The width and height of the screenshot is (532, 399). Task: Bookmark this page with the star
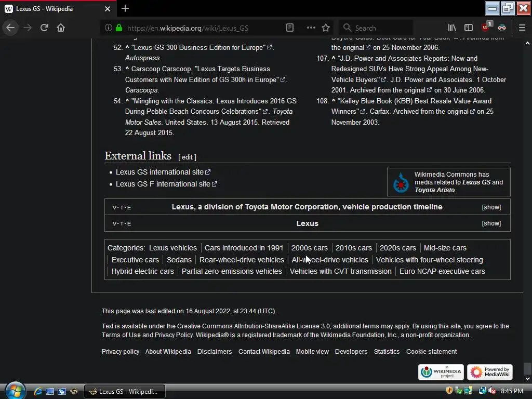(326, 28)
